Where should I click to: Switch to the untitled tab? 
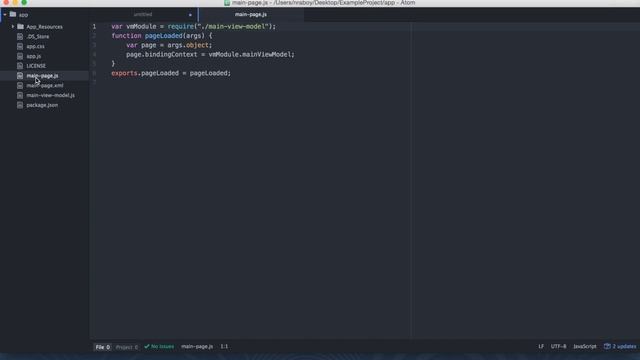point(143,14)
